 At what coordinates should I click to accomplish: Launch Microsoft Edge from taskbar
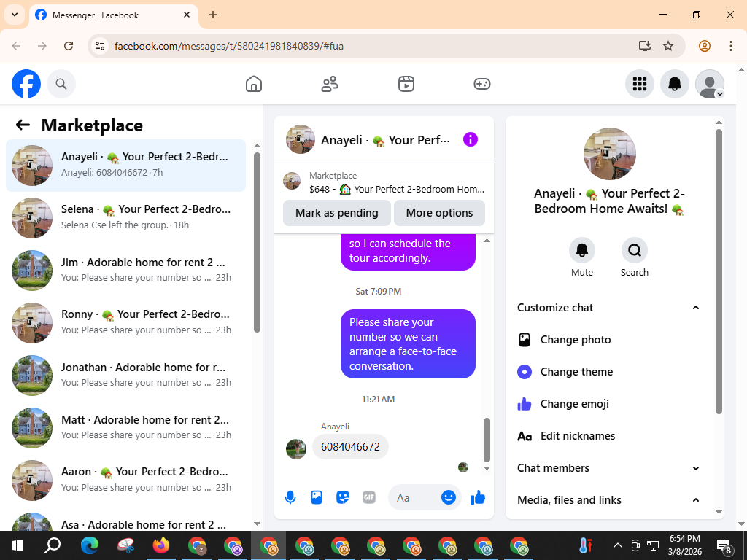point(90,545)
